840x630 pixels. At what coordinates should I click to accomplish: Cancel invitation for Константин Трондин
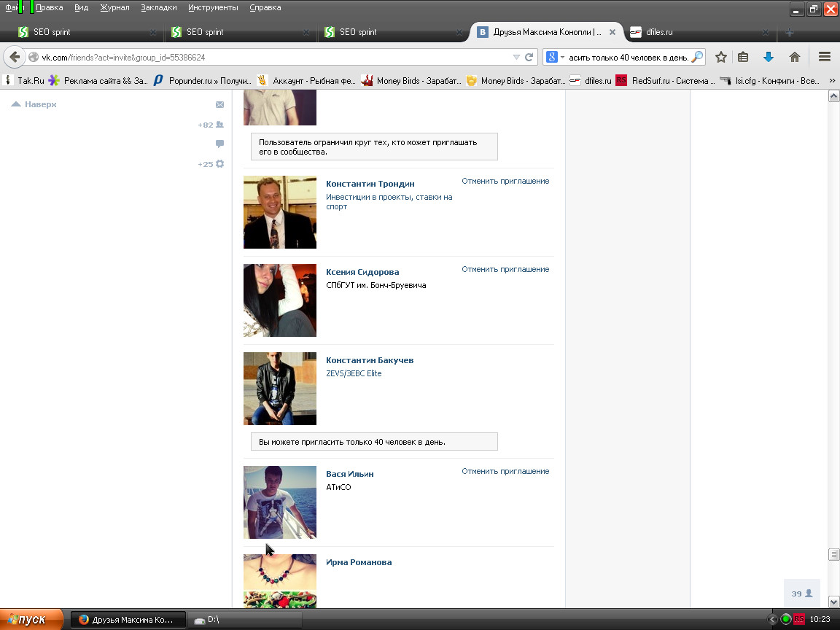[505, 181]
